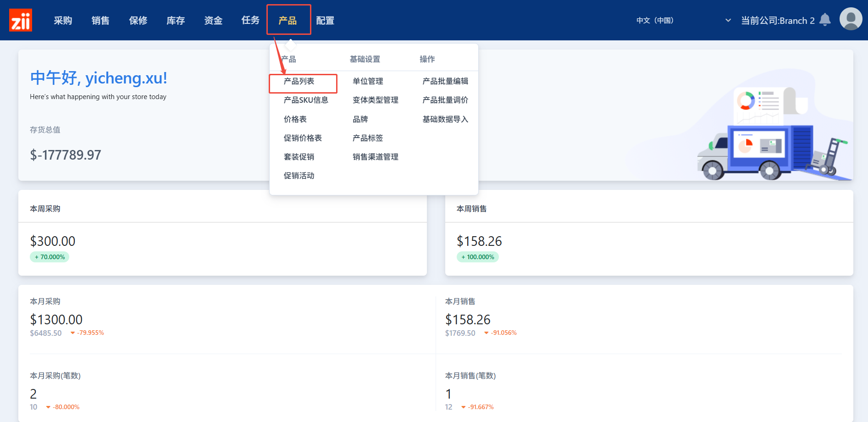This screenshot has height=422, width=868.
Task: Click the 当前公司:Branch 2 label
Action: [778, 21]
